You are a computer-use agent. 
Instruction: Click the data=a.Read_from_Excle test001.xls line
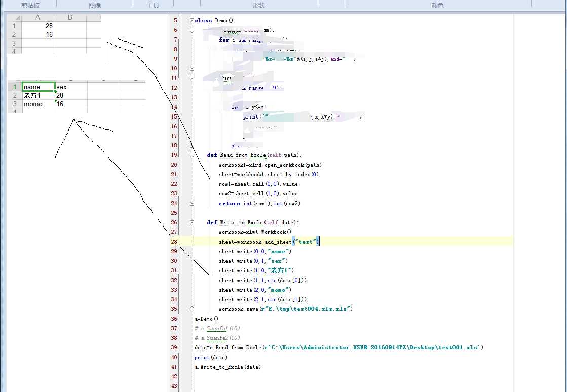pos(339,348)
